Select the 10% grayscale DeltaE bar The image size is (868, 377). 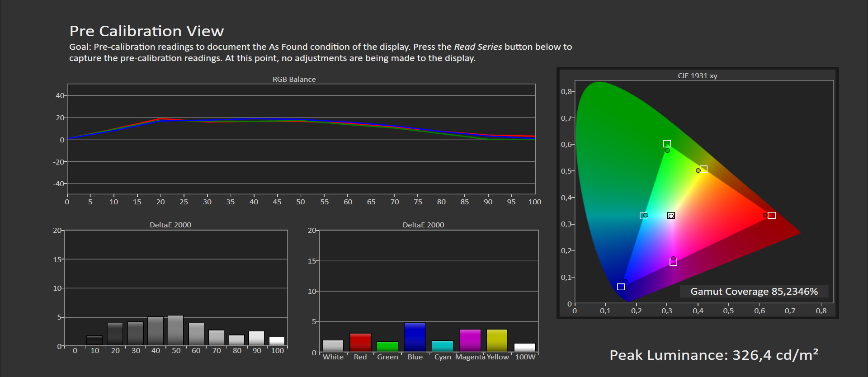tap(94, 340)
